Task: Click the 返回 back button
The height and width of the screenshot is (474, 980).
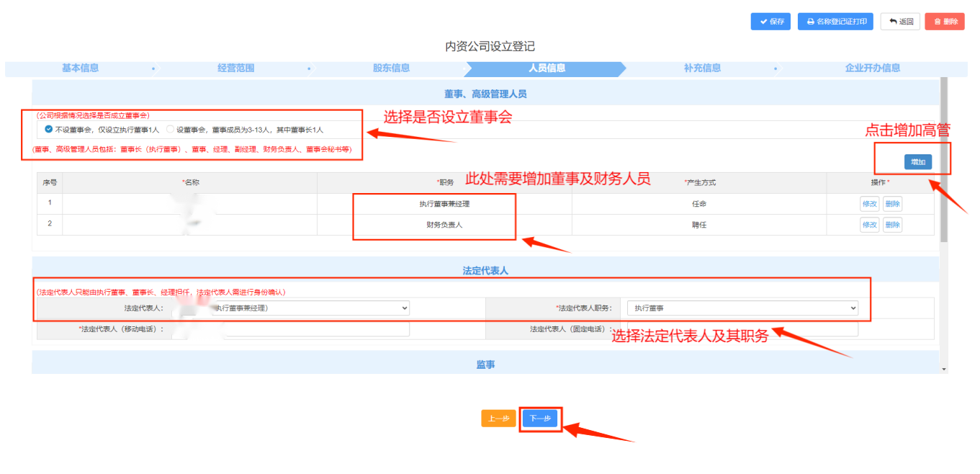Action: pos(900,22)
